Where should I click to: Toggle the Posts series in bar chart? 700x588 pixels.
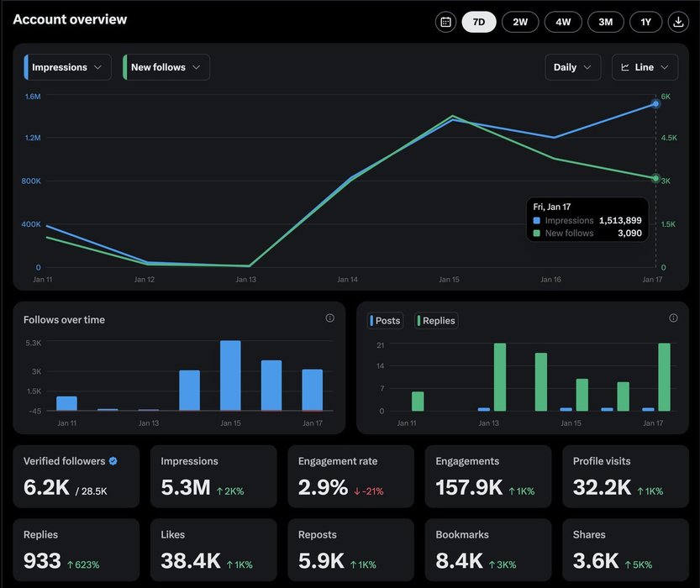pos(386,321)
